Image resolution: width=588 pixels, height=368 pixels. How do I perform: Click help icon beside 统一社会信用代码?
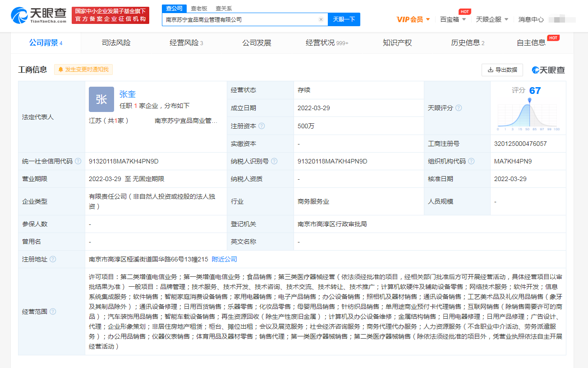tap(78, 161)
